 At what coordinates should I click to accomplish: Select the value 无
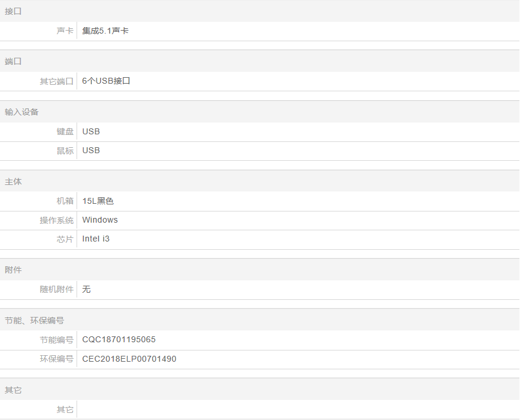pos(86,289)
